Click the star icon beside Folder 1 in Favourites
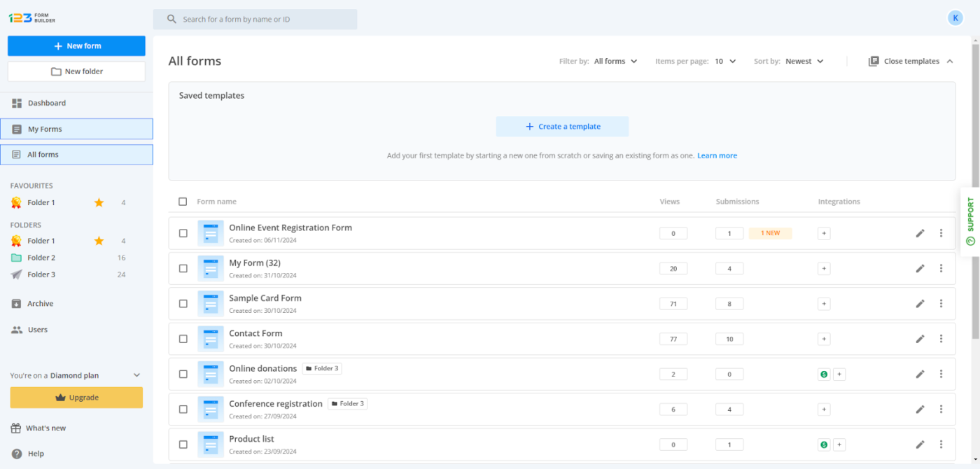The image size is (980, 469). 99,202
